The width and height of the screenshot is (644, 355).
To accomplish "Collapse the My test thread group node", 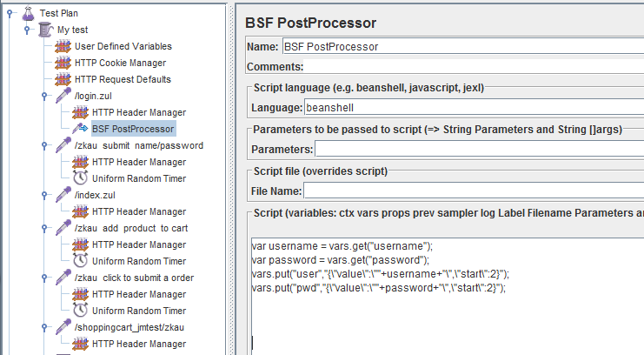I will point(27,30).
